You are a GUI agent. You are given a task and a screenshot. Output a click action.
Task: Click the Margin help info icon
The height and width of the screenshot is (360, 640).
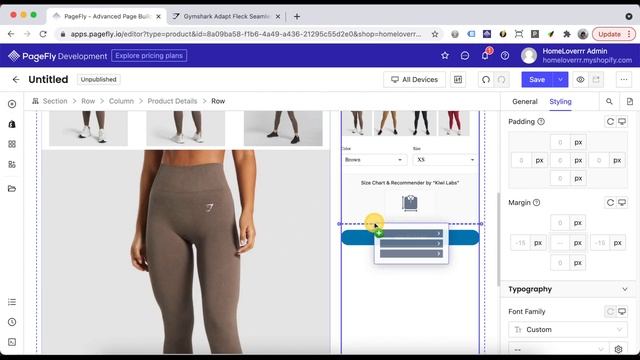(536, 202)
